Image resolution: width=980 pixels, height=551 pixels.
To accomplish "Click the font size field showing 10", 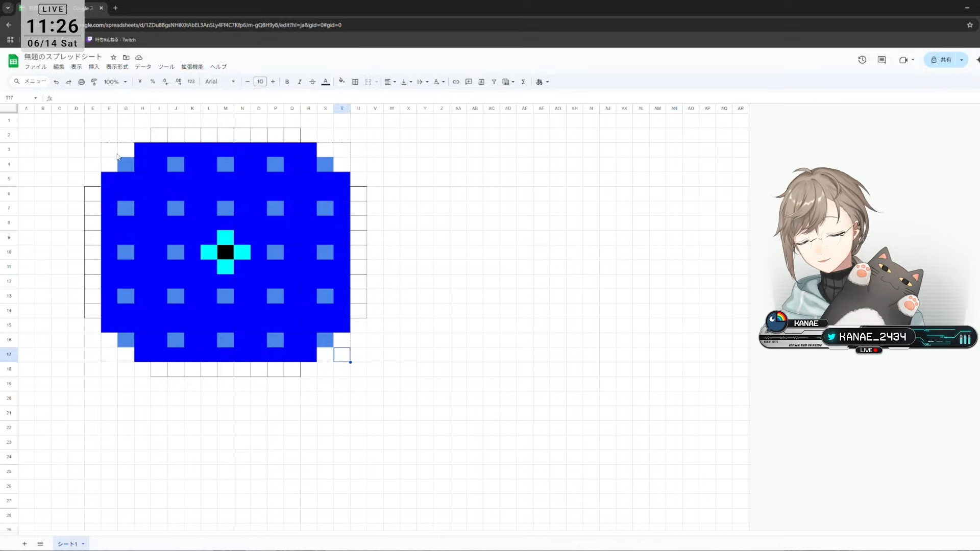I will pos(260,82).
